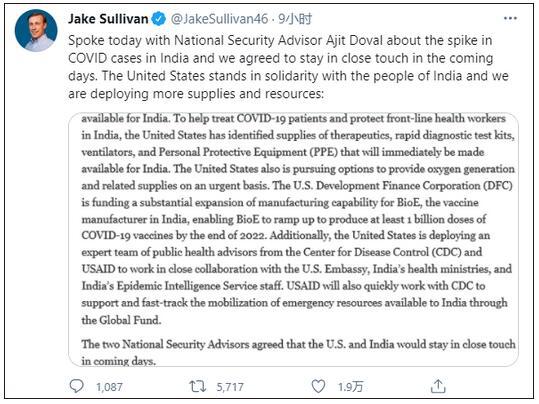Click the 9小时 timestamp
Image resolution: width=539 pixels, height=404 pixels.
tap(295, 19)
